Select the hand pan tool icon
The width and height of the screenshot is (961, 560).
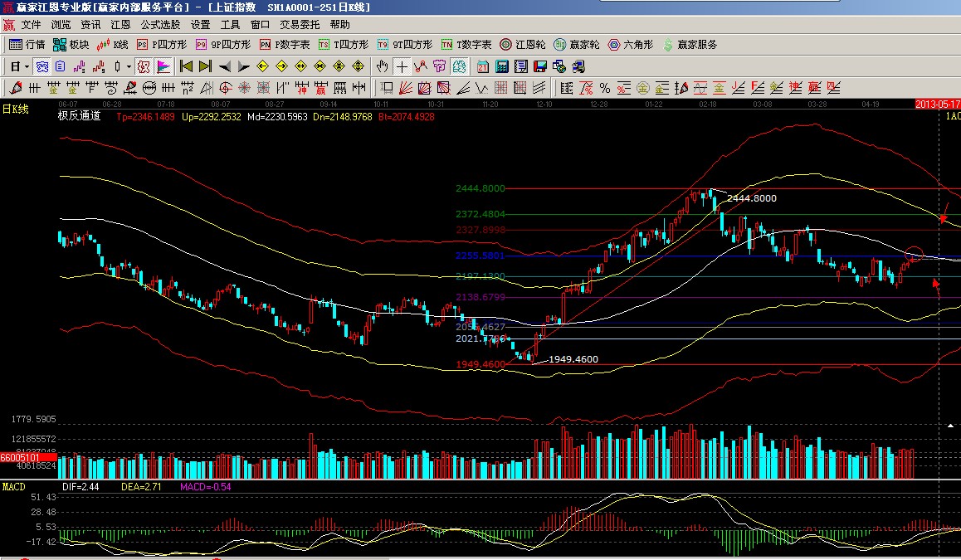382,66
